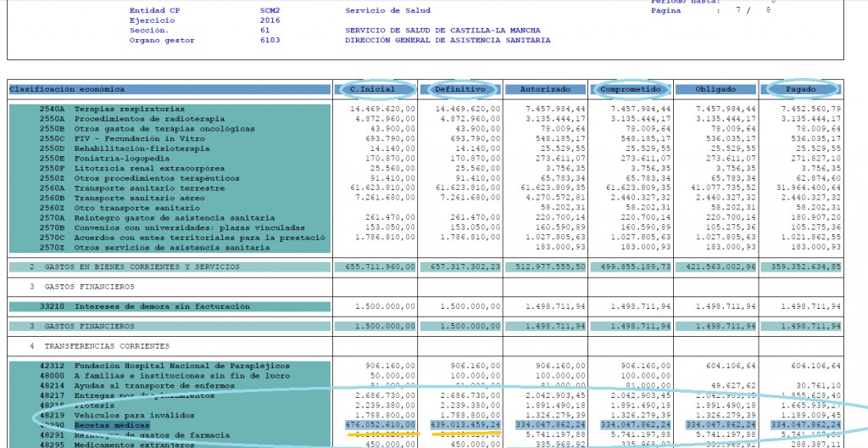Click the organ code '6103'
The height and width of the screenshot is (448, 868).
pyautogui.click(x=270, y=41)
